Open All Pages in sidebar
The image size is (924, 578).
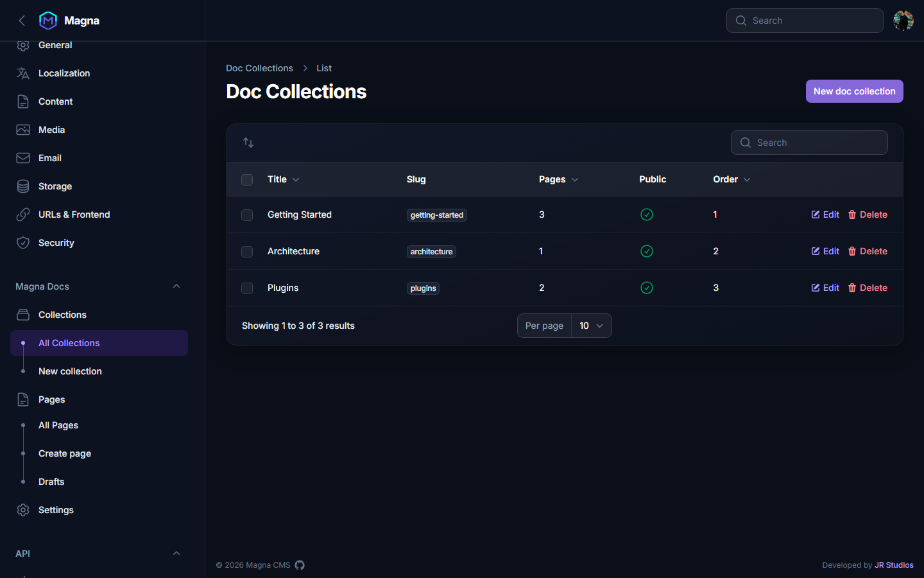click(x=99, y=425)
